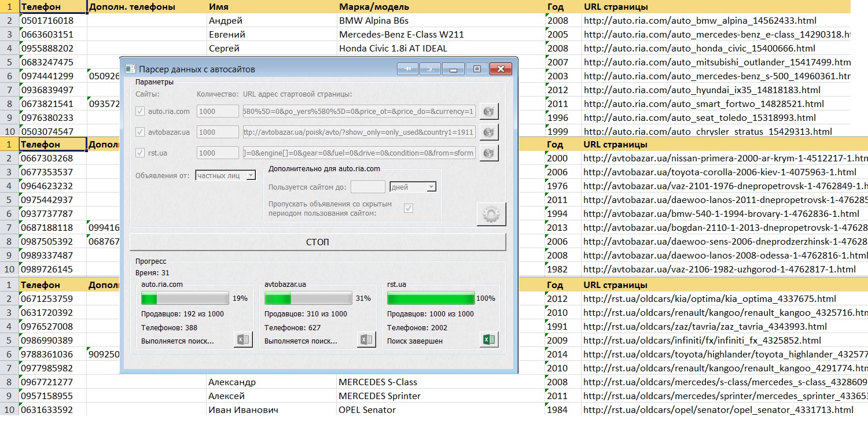
Task: Open the green Excel results for rst.ua
Action: 489,340
